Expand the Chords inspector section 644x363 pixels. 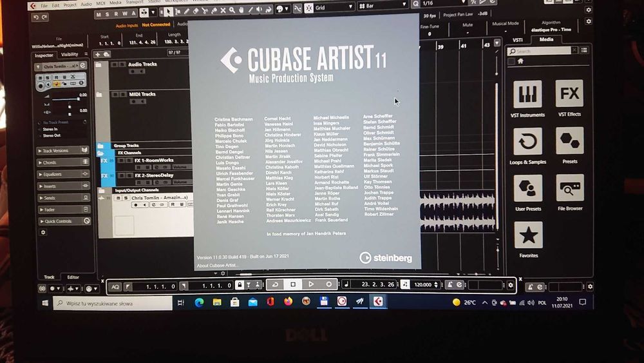coord(63,162)
